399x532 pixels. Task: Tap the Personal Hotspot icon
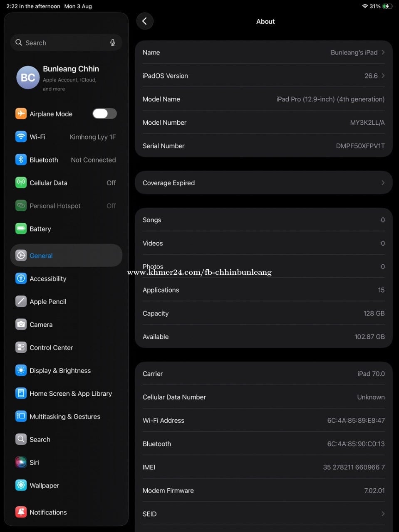(21, 206)
